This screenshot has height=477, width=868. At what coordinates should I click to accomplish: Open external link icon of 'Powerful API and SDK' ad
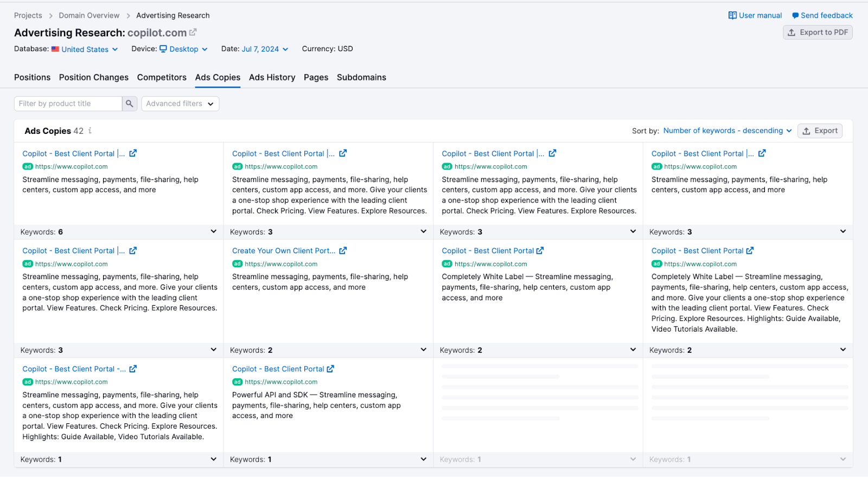(x=330, y=369)
